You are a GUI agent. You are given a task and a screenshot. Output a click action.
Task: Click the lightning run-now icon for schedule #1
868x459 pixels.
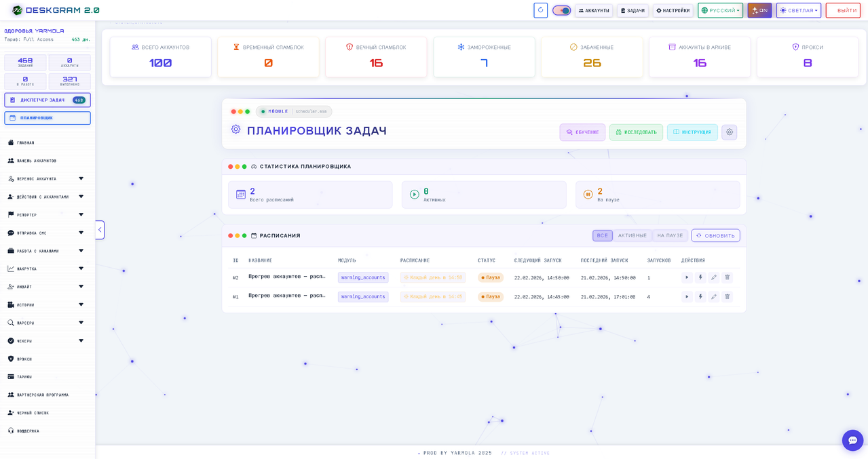click(700, 297)
